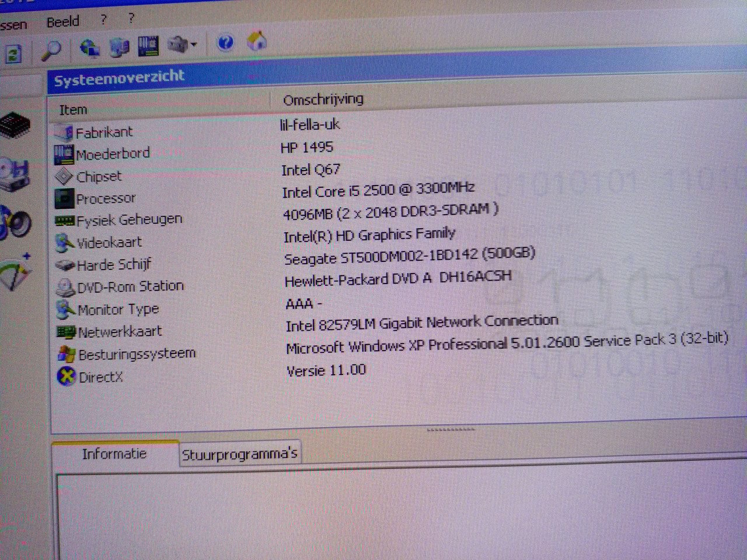Select the Intel 82579LM Gigabit Network Connection value
Viewport: 747px width, 560px height.
pyautogui.click(x=422, y=323)
